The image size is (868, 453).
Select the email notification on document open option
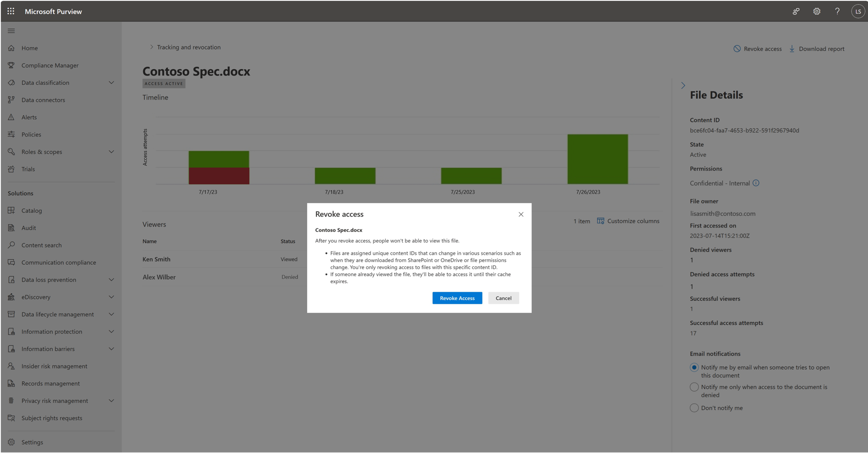pyautogui.click(x=694, y=367)
